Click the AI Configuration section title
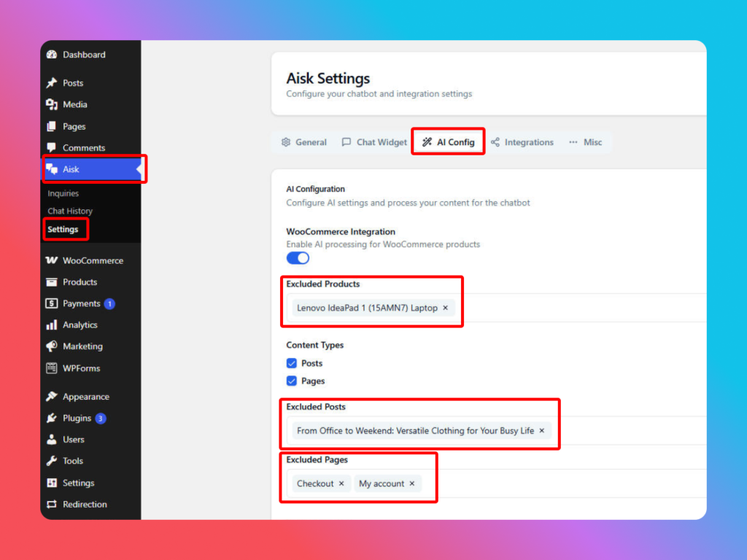This screenshot has width=747, height=560. coord(315,189)
